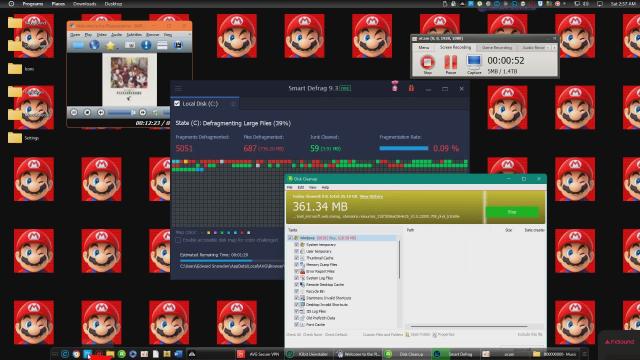Image resolution: width=640 pixels, height=360 pixels.
Task: Click the Estimated Remaining Time progress bar
Action: (x=231, y=260)
